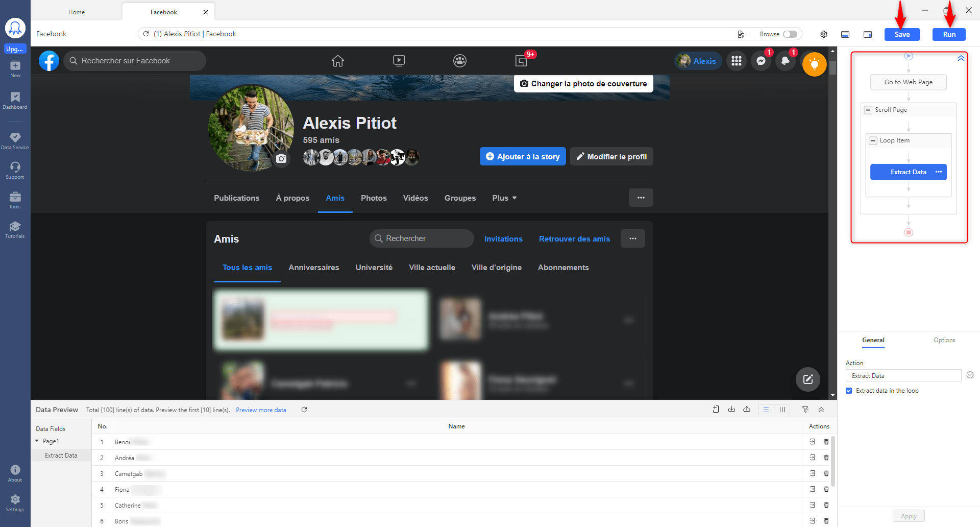Collapse the Loop Item workflow step
This screenshot has width=980, height=527.
click(x=873, y=140)
